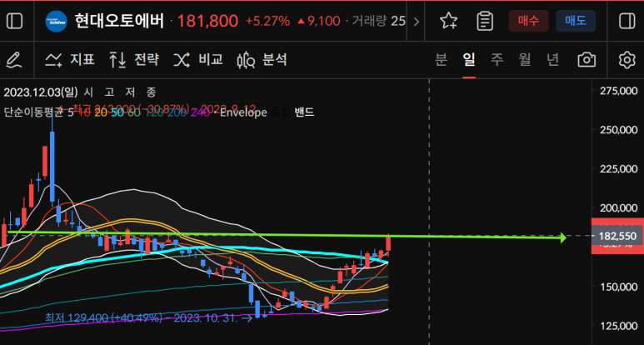
Task: Select the moving average 240 period
Action: point(200,112)
